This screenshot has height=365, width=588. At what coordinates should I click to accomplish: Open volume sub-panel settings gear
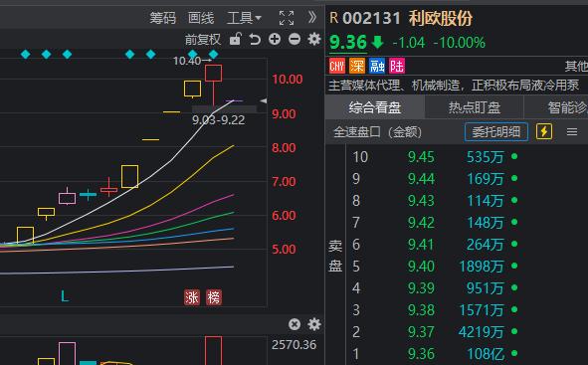tap(314, 324)
